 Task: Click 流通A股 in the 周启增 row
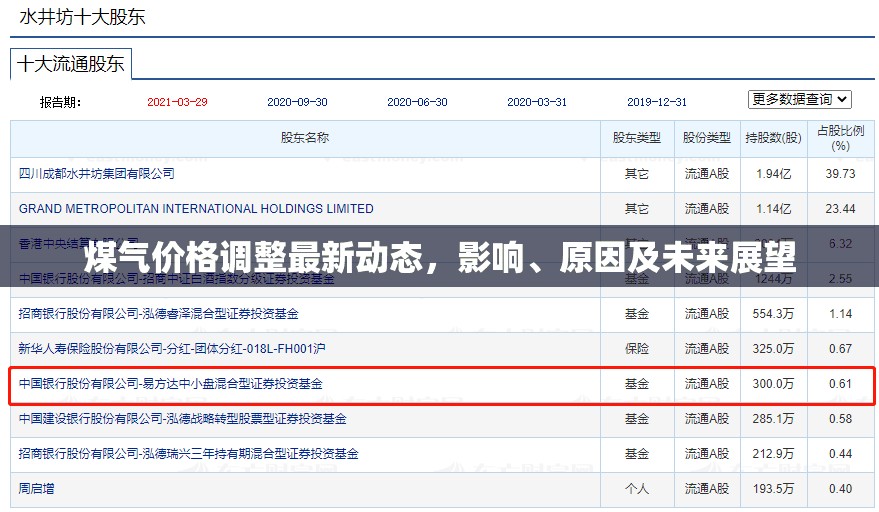[x=707, y=488]
